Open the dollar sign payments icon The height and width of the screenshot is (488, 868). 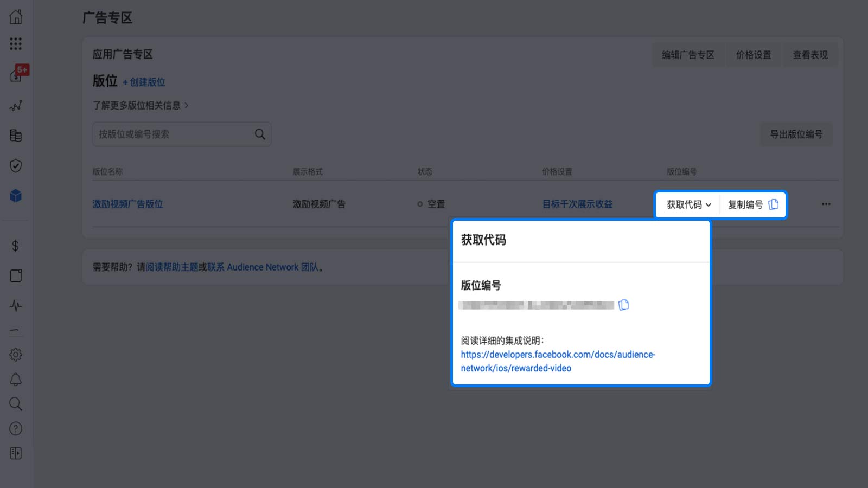coord(15,246)
